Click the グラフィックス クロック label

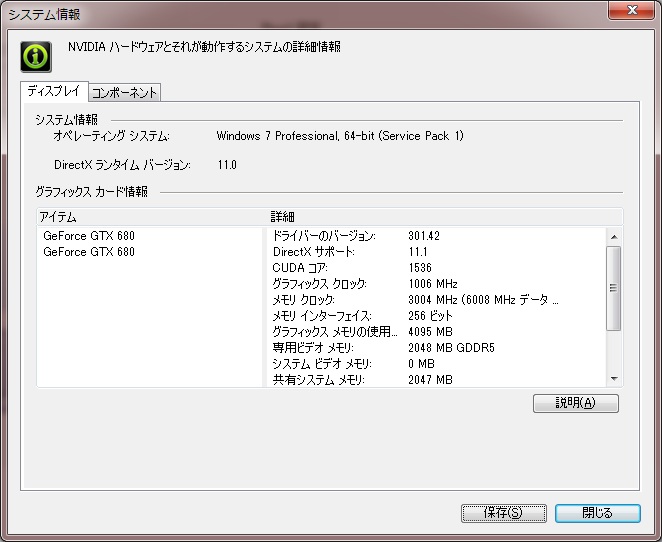320,284
